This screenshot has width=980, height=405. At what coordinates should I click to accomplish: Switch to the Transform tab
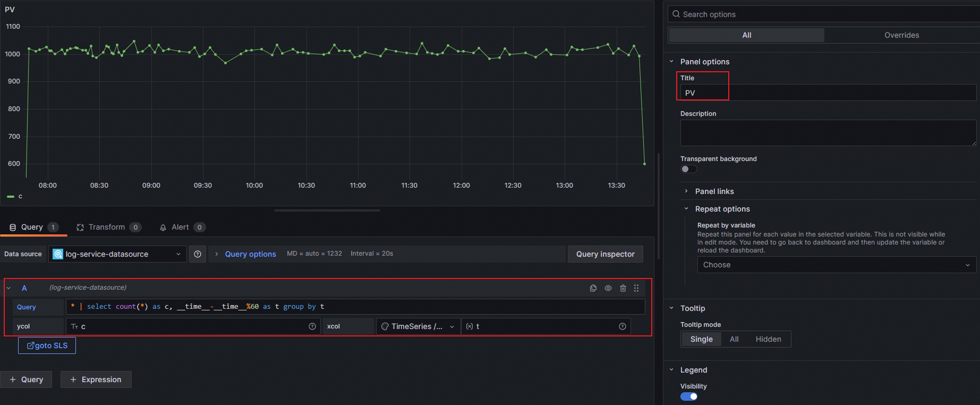[x=109, y=227]
